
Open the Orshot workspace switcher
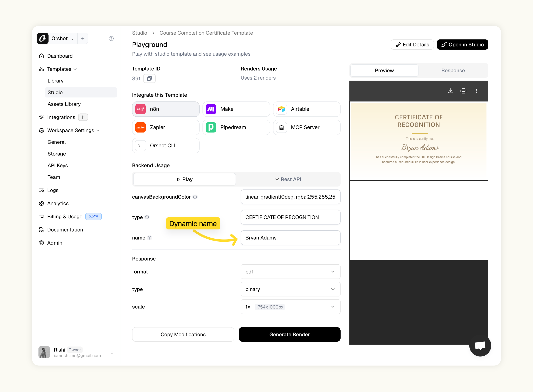tap(63, 38)
